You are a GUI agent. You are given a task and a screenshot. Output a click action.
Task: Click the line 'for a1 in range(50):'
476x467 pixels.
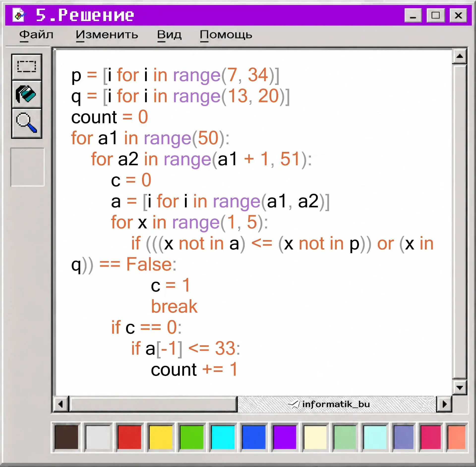[150, 138]
